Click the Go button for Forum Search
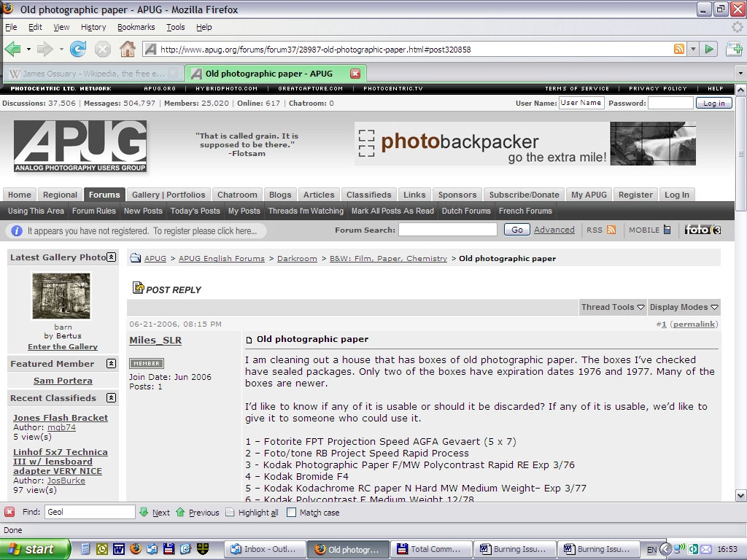Screen dimensions: 747x560 coord(517,230)
